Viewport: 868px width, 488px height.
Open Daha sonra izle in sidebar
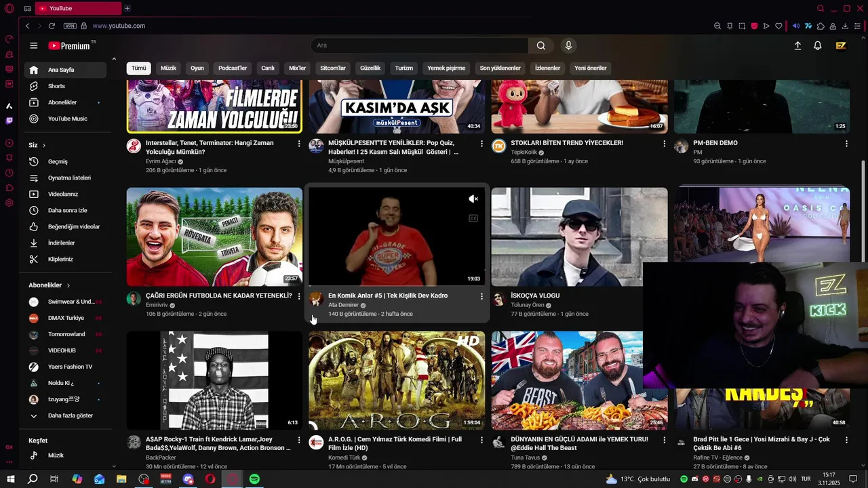(x=66, y=210)
